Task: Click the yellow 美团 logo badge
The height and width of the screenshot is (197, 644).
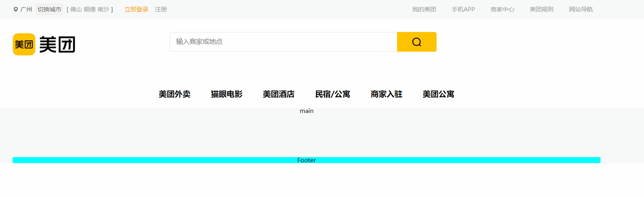Action: pos(24,44)
